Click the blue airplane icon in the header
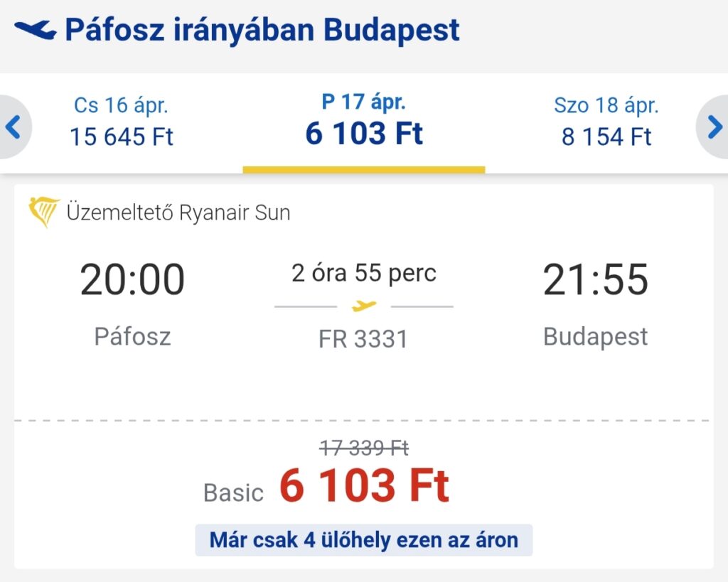 tap(35, 30)
